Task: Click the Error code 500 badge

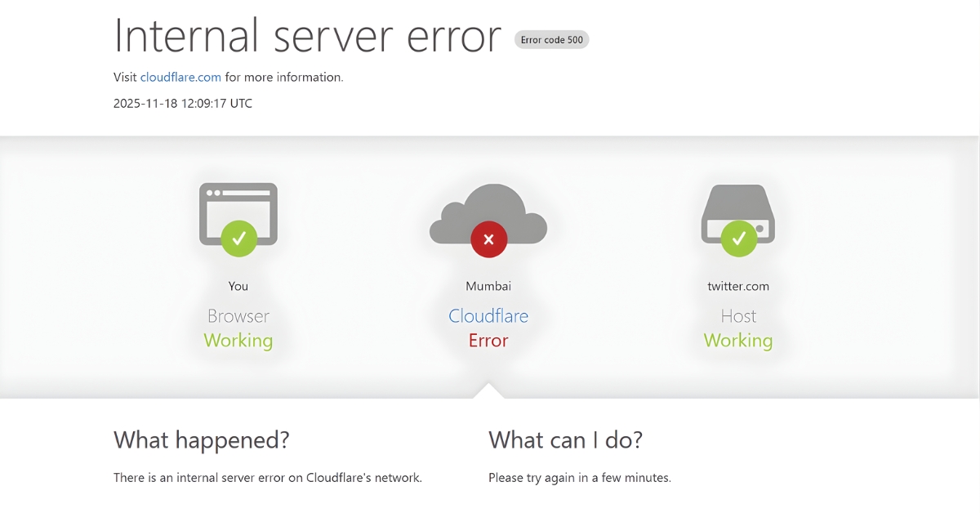Action: coord(551,39)
